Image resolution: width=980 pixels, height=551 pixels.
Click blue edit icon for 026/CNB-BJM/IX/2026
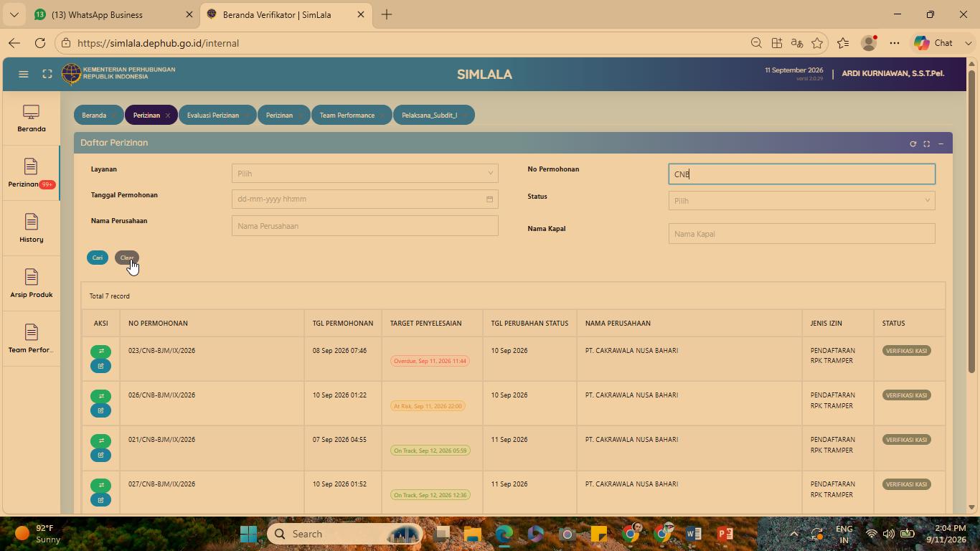tap(100, 410)
